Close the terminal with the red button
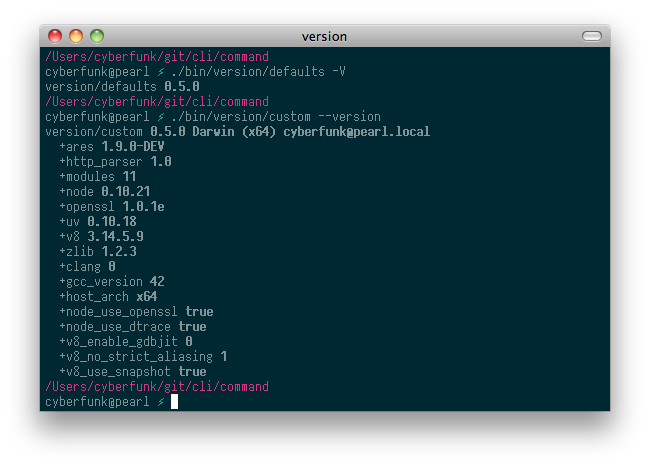The height and width of the screenshot is (466, 650). (55, 36)
